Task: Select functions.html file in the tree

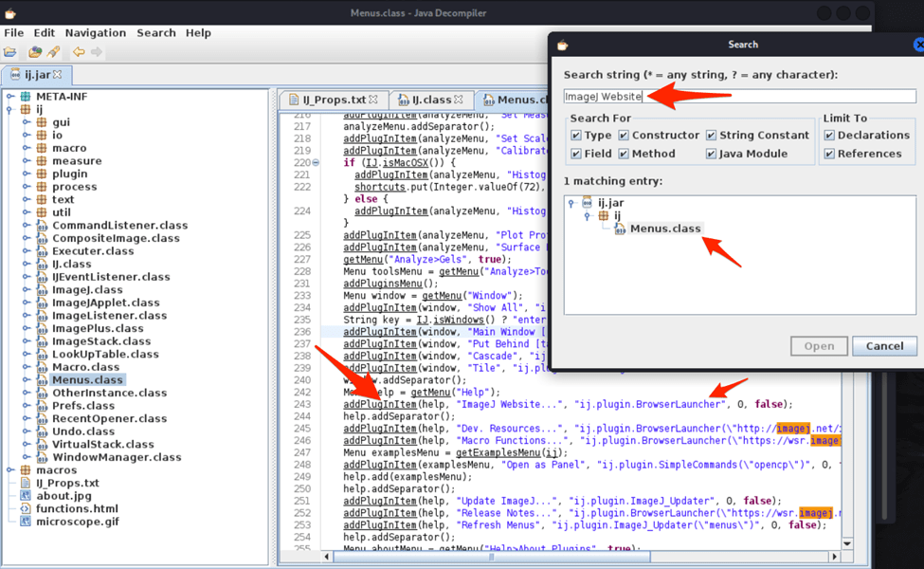Action: [77, 508]
